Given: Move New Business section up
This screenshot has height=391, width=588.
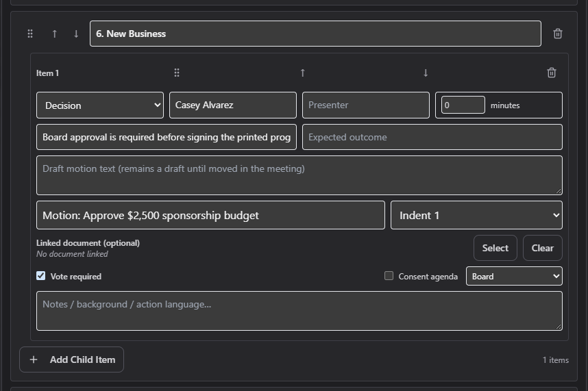Looking at the screenshot, I should pos(54,34).
